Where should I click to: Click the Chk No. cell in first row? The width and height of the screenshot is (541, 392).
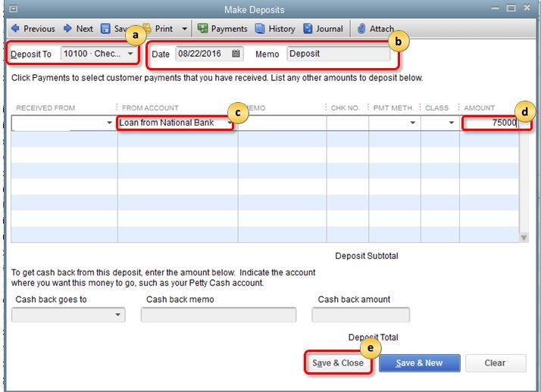tap(348, 123)
